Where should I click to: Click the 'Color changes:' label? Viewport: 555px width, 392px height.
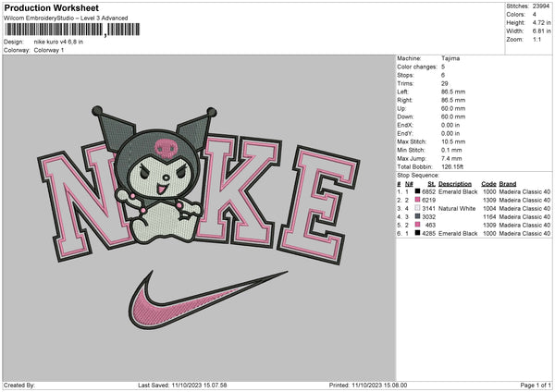417,67
